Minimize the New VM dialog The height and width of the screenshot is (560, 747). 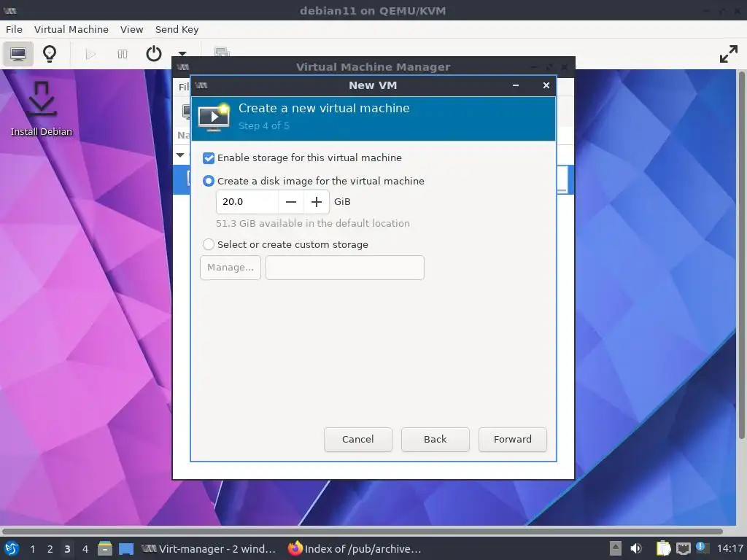516,86
